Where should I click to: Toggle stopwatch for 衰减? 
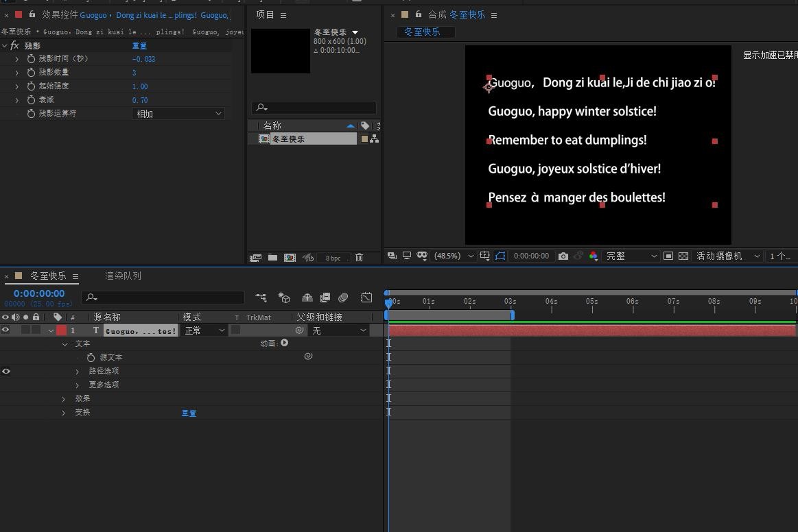pyautogui.click(x=31, y=100)
